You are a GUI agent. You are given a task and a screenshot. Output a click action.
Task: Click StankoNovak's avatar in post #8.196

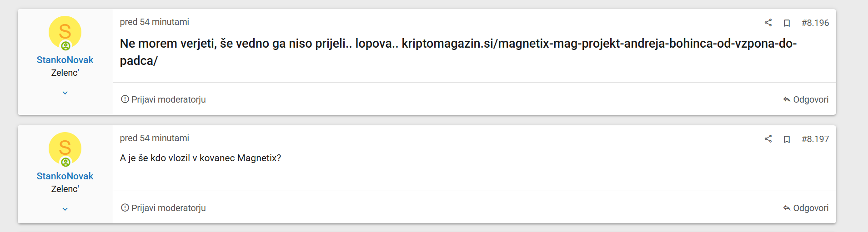click(65, 32)
